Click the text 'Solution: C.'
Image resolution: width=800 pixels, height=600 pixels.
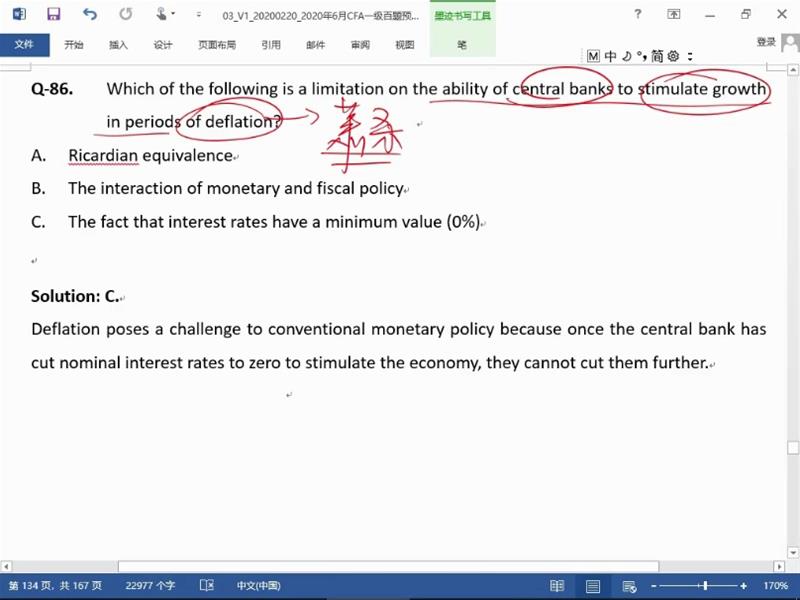click(75, 296)
